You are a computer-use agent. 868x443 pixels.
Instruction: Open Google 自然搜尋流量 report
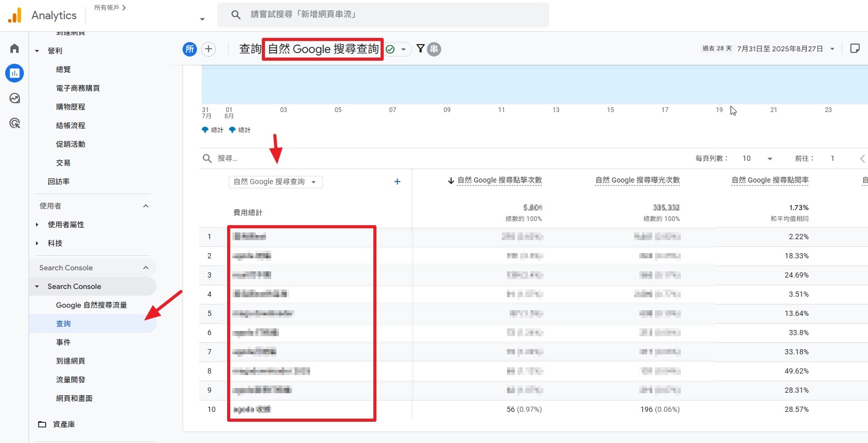(x=91, y=305)
